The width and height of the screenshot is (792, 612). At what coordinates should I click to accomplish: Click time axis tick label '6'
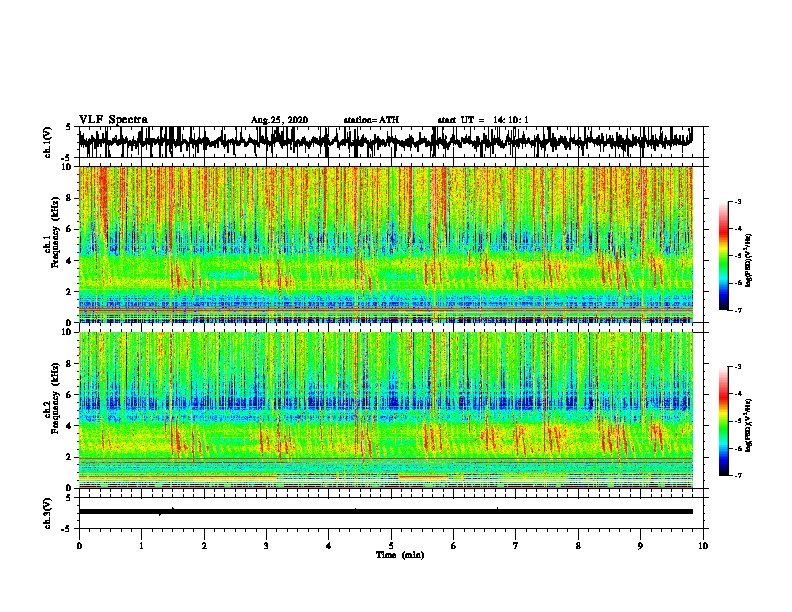point(454,546)
